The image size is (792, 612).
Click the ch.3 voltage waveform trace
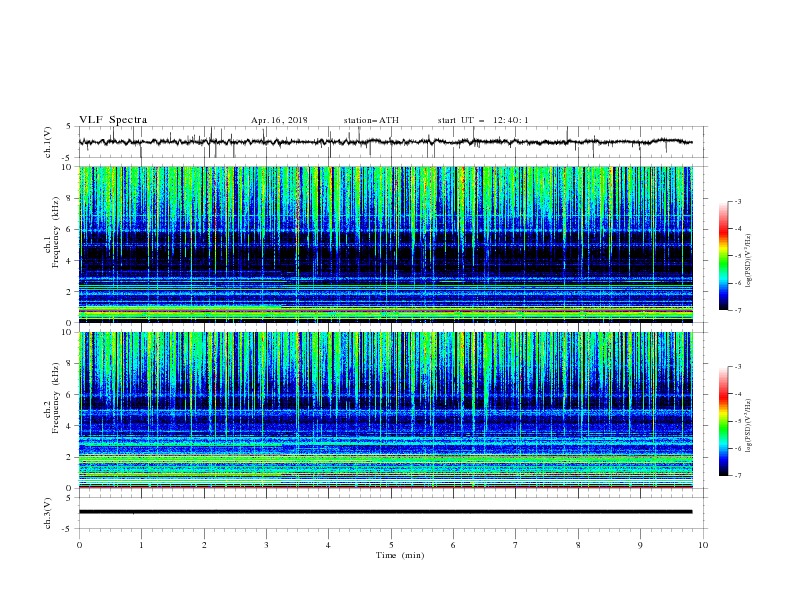point(385,512)
